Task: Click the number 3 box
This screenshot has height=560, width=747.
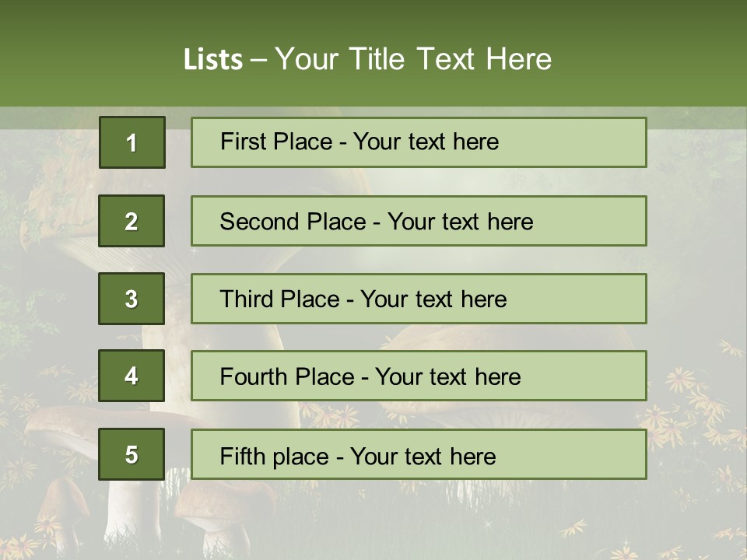Action: tap(132, 299)
